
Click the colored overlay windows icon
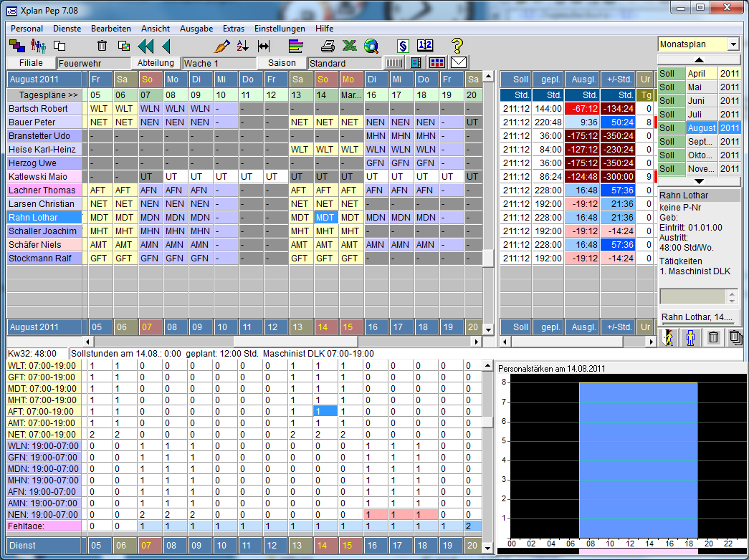pyautogui.click(x=124, y=46)
